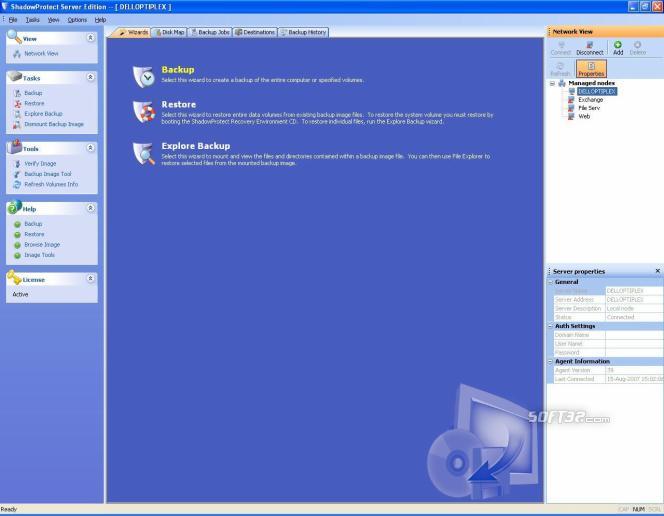The height and width of the screenshot is (516, 664).
Task: Switch to the Disk Map tab
Action: (x=169, y=32)
